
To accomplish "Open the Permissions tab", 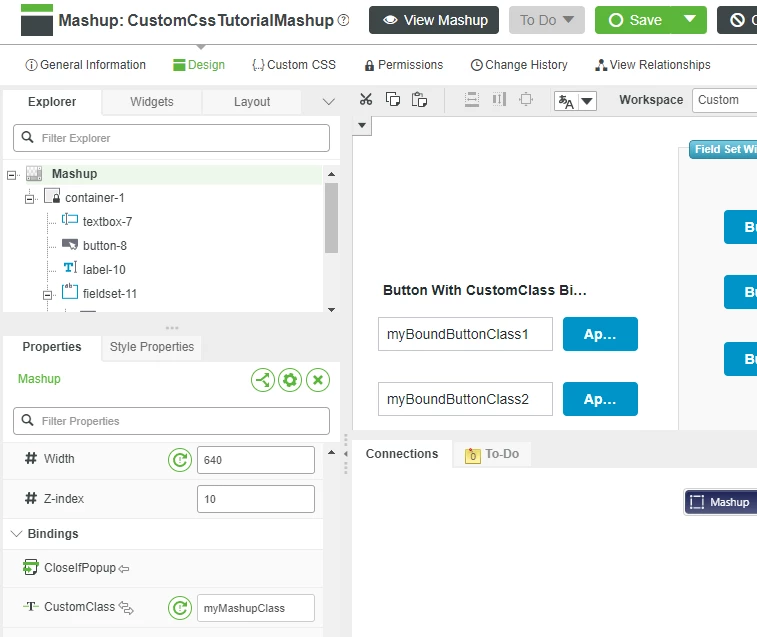I will click(404, 65).
